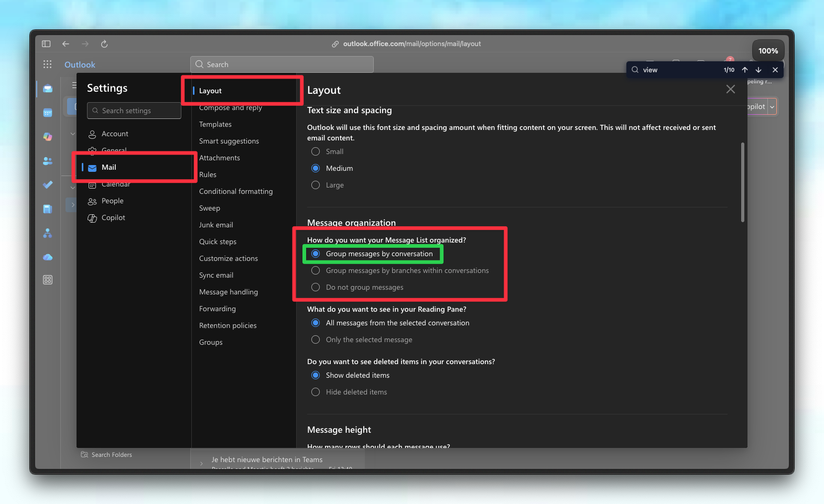Go to next find result arrow
Viewport: 824px width, 504px height.
tap(758, 70)
